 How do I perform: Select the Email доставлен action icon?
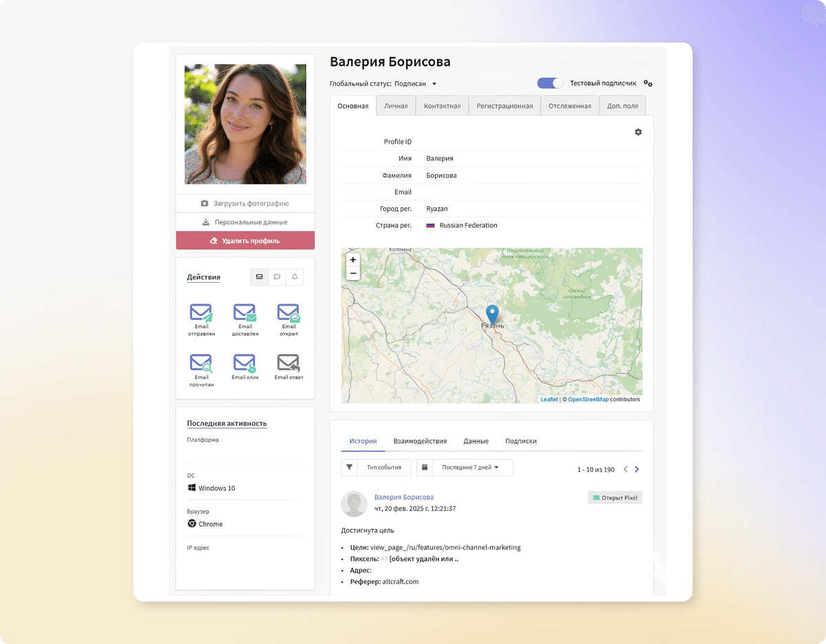pyautogui.click(x=244, y=313)
